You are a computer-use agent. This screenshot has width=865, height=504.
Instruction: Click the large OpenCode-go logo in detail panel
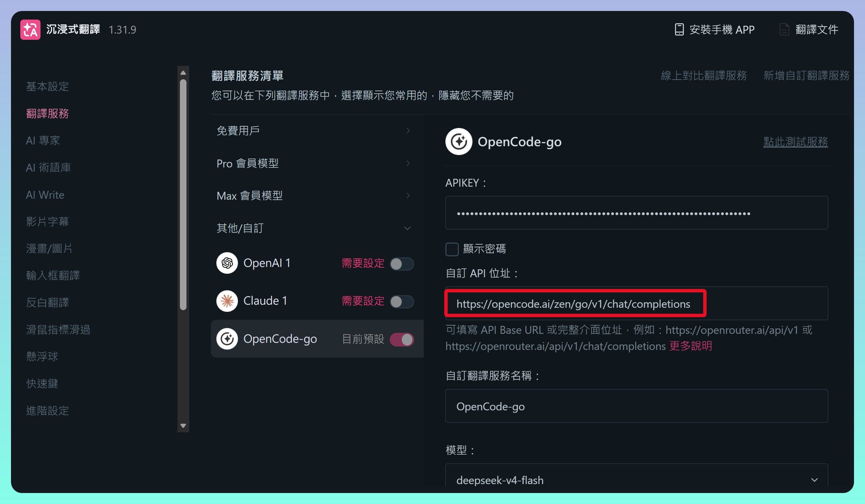click(x=459, y=141)
